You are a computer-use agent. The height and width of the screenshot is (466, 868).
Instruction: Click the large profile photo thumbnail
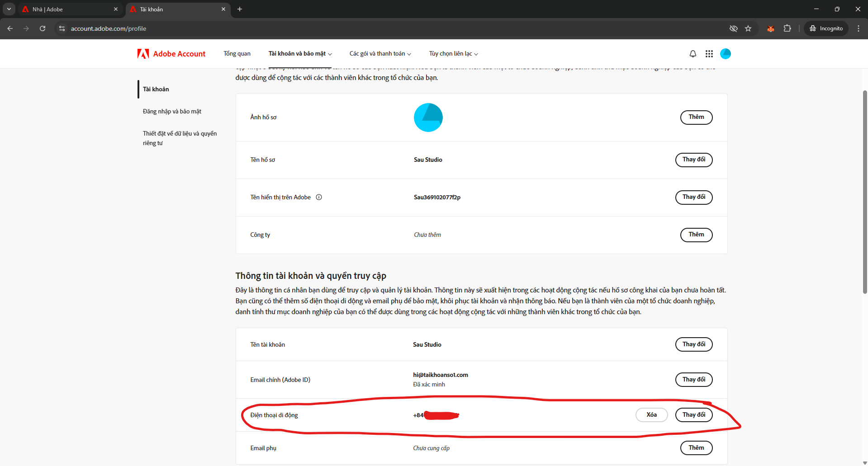point(428,118)
